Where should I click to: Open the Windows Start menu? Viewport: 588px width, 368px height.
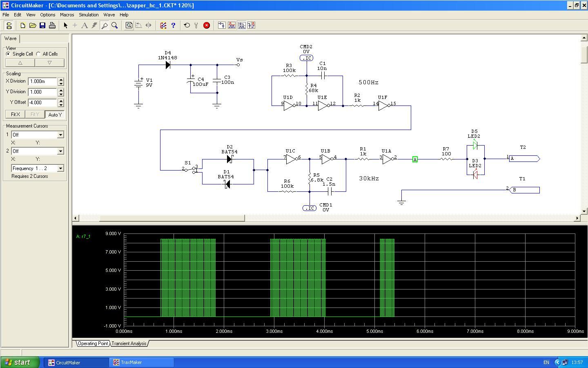20,362
